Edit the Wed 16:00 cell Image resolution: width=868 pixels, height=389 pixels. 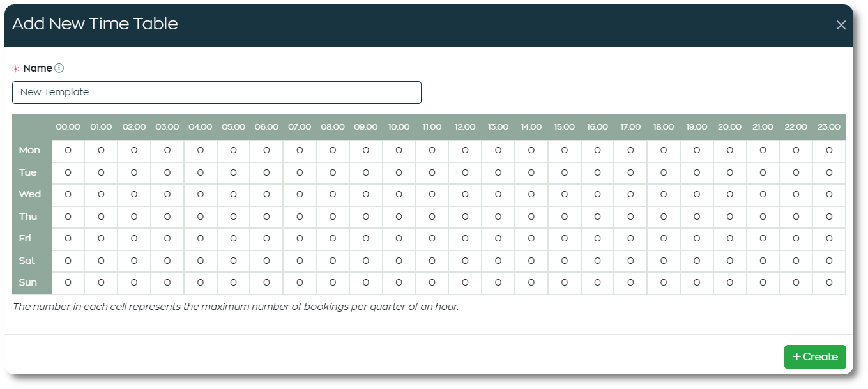597,194
